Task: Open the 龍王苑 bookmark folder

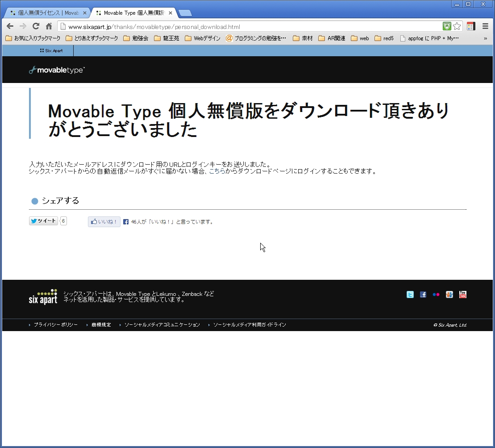Action: (x=166, y=38)
